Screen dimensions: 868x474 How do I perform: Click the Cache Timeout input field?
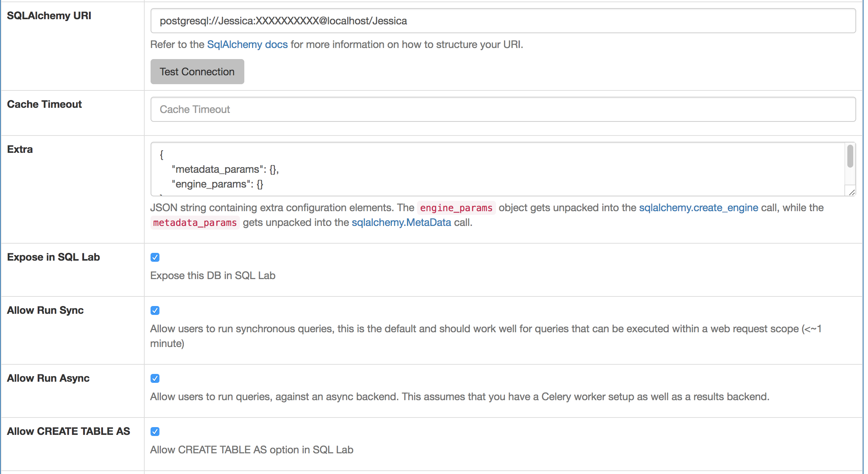[x=502, y=109]
